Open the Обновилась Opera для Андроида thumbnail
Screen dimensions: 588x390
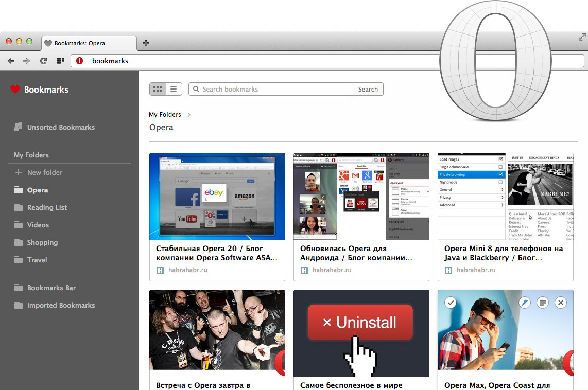[x=361, y=197]
